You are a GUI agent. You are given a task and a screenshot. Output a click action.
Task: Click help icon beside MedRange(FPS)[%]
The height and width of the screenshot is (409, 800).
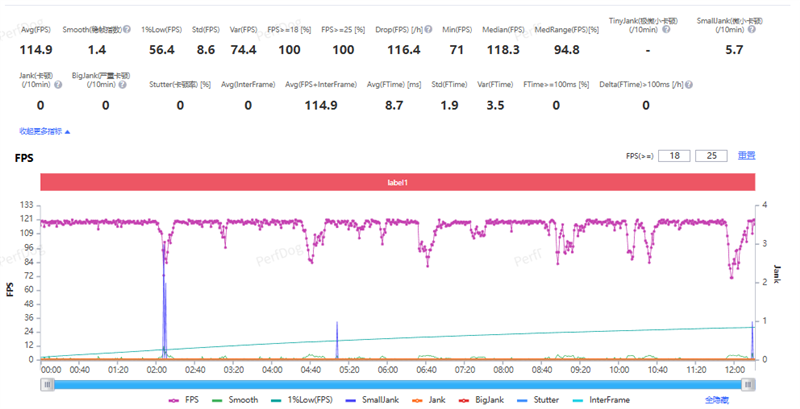pos(604,31)
